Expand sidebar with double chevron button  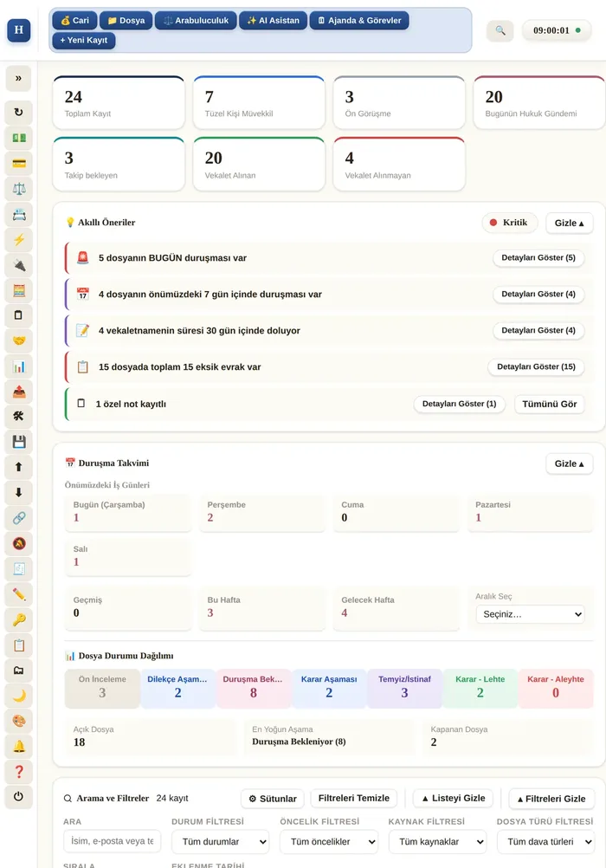pyautogui.click(x=19, y=78)
